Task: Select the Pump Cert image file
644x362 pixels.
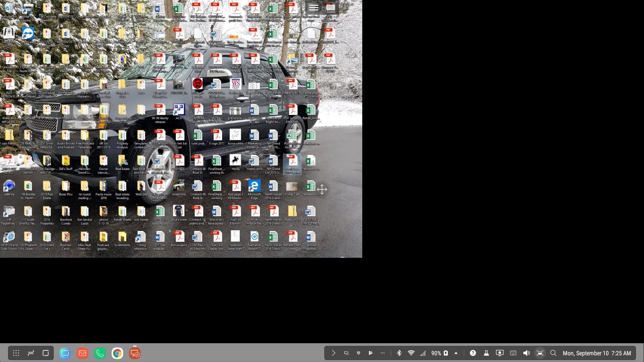Action: point(292,188)
